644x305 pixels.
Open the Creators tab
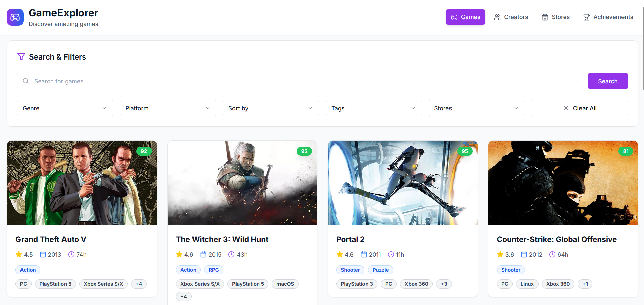coord(511,17)
